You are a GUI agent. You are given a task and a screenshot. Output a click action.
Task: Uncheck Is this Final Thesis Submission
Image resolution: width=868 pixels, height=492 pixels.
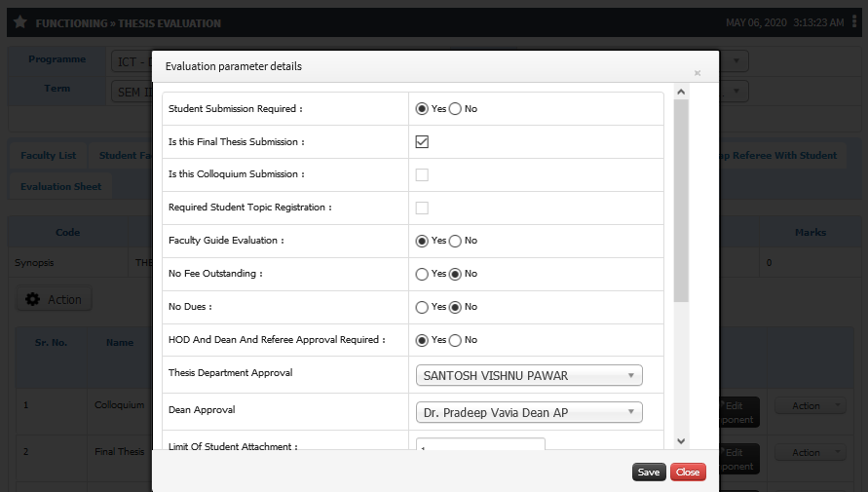coord(422,141)
